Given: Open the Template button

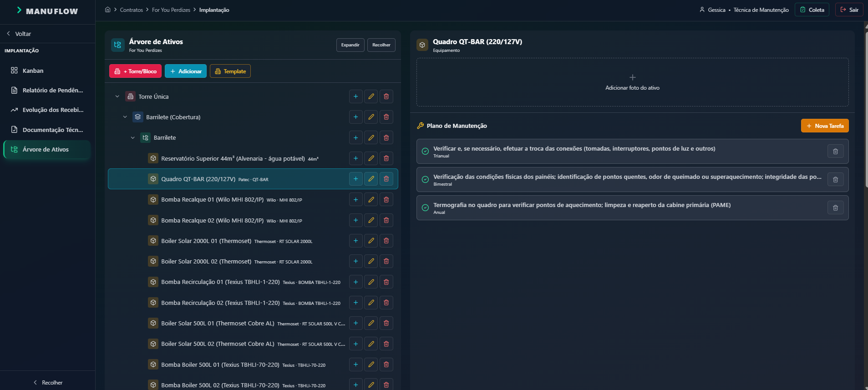Looking at the screenshot, I should coord(230,71).
